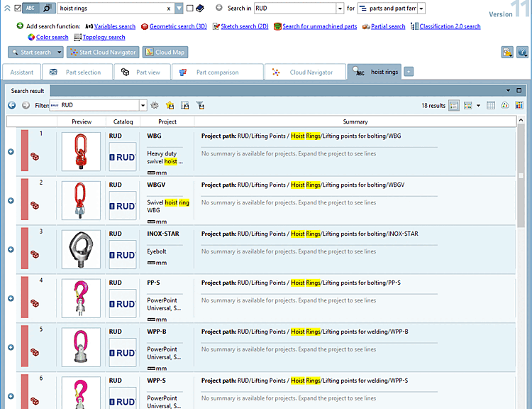Click the results list vertical scrollbar
The image size is (532, 409).
tap(521, 261)
